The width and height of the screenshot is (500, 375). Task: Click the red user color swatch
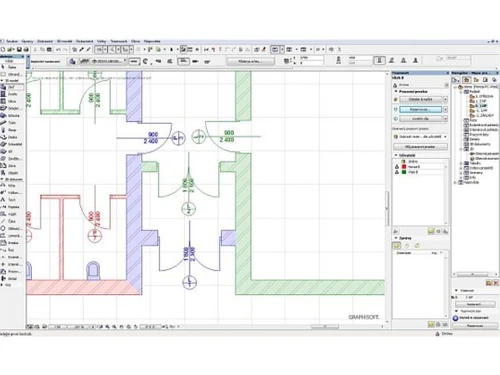tap(404, 167)
